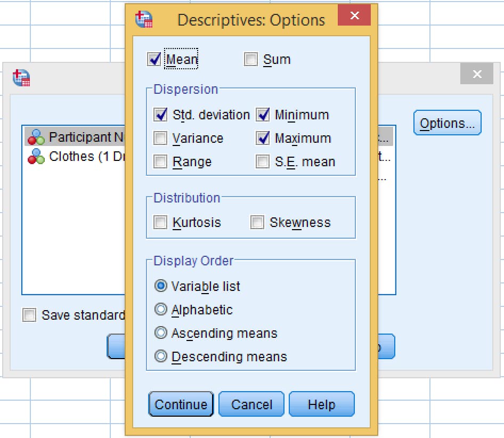Open Help for Descriptives Options
Screen dimensions: 504x438
coord(322,404)
